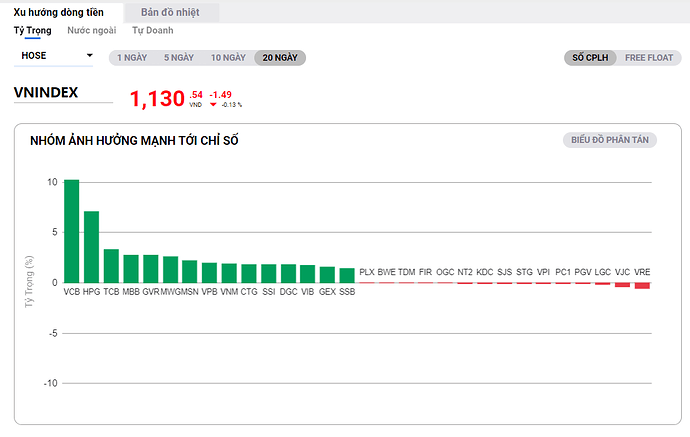Click the -0.13 % percentage change
The image size is (690, 437).
[x=231, y=105]
